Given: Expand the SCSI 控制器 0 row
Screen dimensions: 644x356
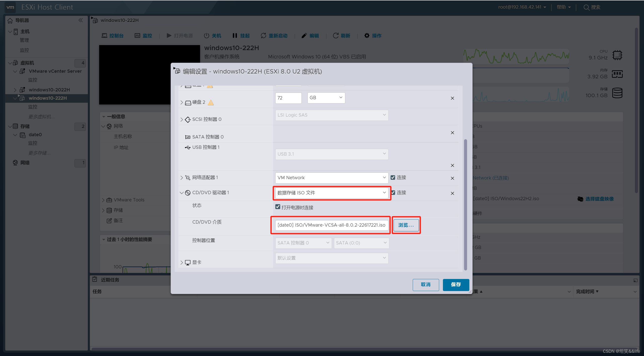Looking at the screenshot, I should tap(181, 120).
